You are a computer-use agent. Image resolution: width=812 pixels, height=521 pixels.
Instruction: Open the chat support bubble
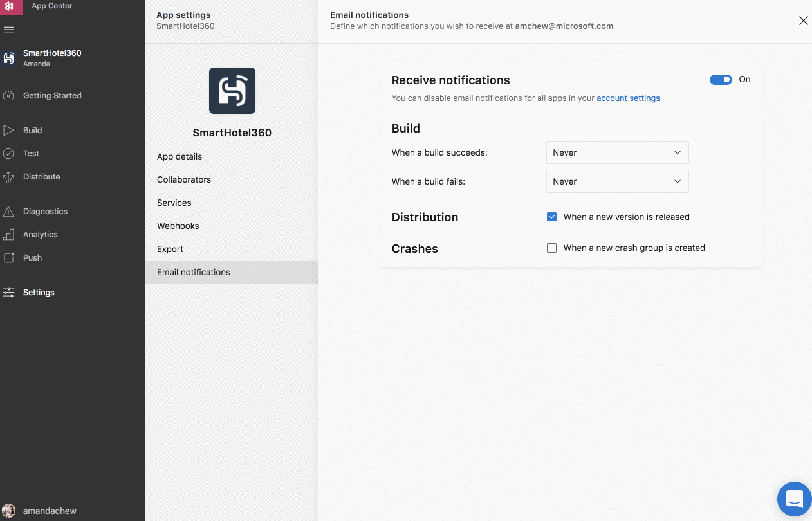tap(795, 498)
